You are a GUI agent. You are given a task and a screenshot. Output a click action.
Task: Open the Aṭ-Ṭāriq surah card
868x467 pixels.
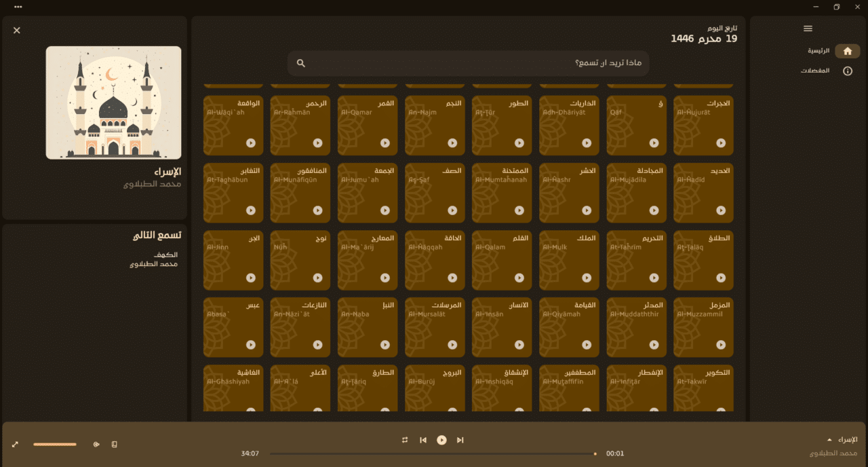point(368,389)
